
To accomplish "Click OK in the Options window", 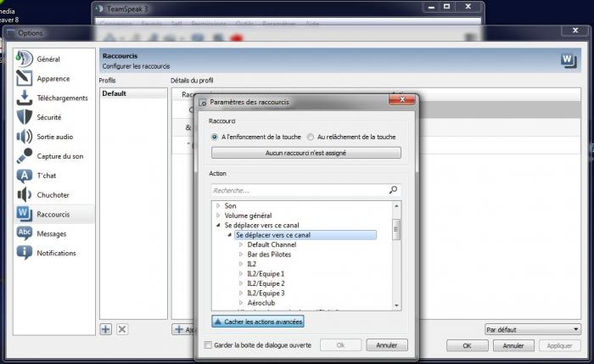I will click(x=467, y=345).
